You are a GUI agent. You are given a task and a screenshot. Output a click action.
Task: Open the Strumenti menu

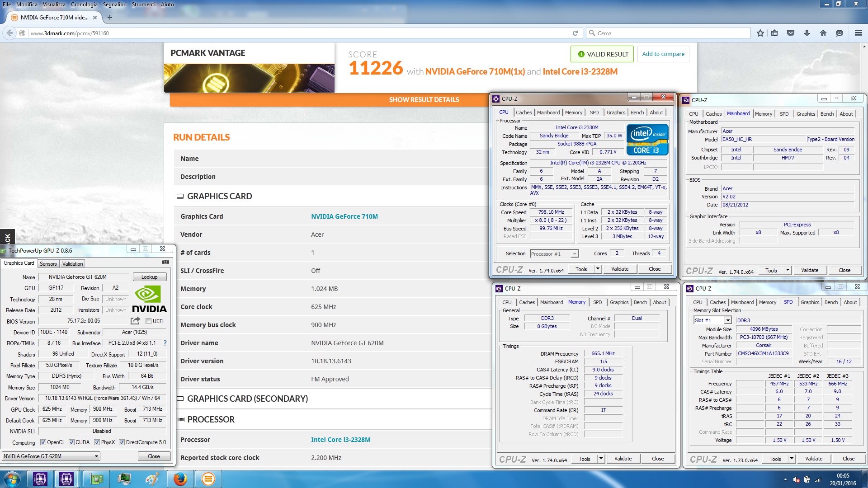click(x=143, y=5)
